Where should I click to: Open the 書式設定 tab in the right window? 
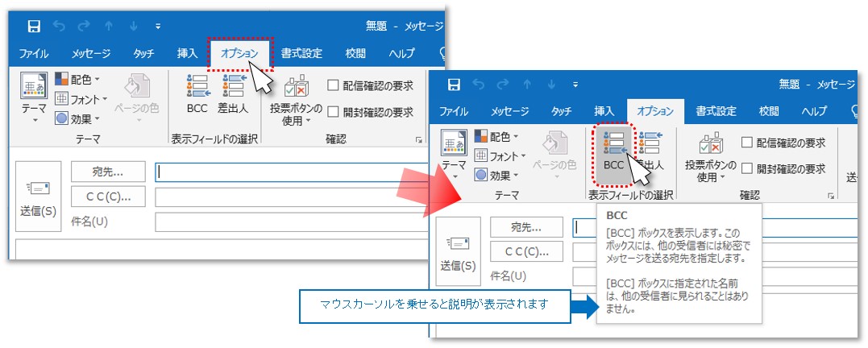pyautogui.click(x=716, y=111)
